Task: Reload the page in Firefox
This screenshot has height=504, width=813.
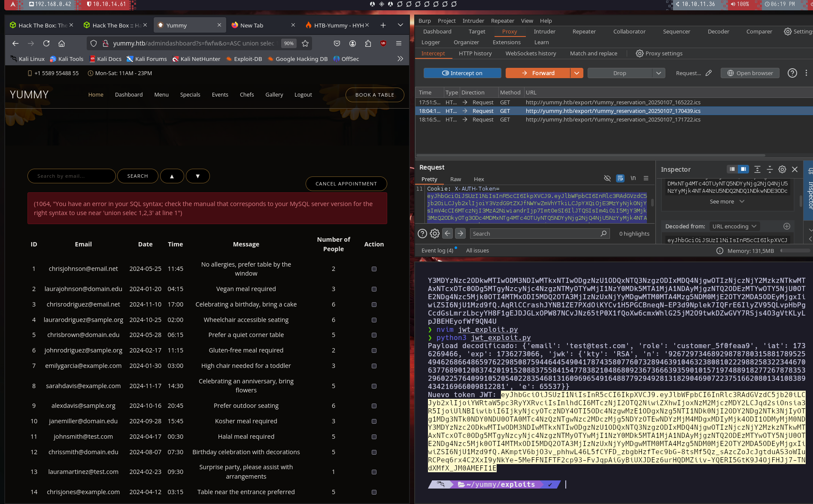Action: pos(46,43)
